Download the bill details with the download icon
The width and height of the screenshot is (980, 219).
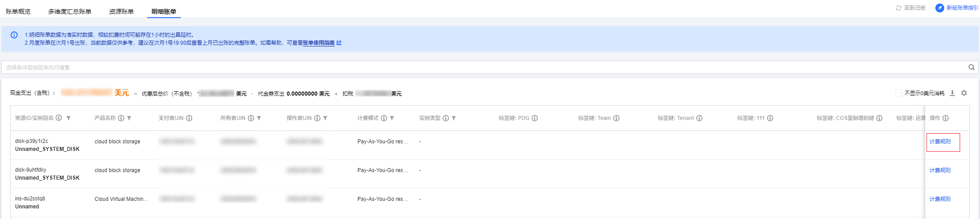(x=952, y=93)
